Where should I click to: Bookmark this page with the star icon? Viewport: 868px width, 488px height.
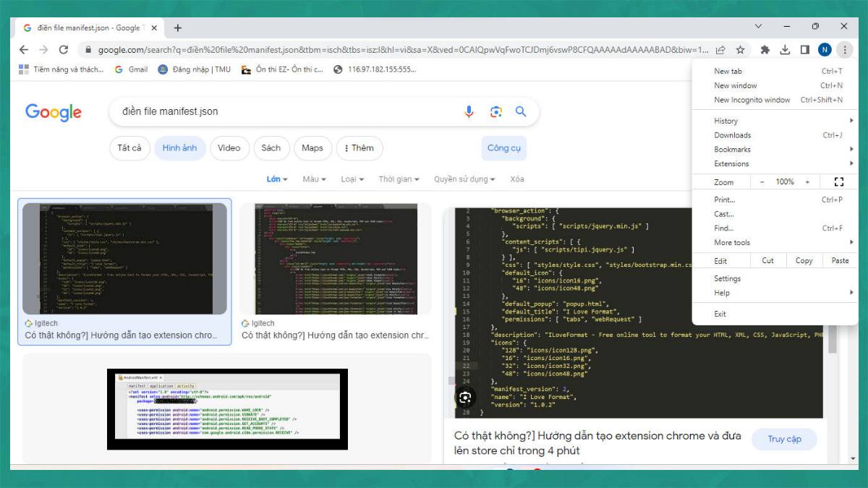[x=740, y=48]
